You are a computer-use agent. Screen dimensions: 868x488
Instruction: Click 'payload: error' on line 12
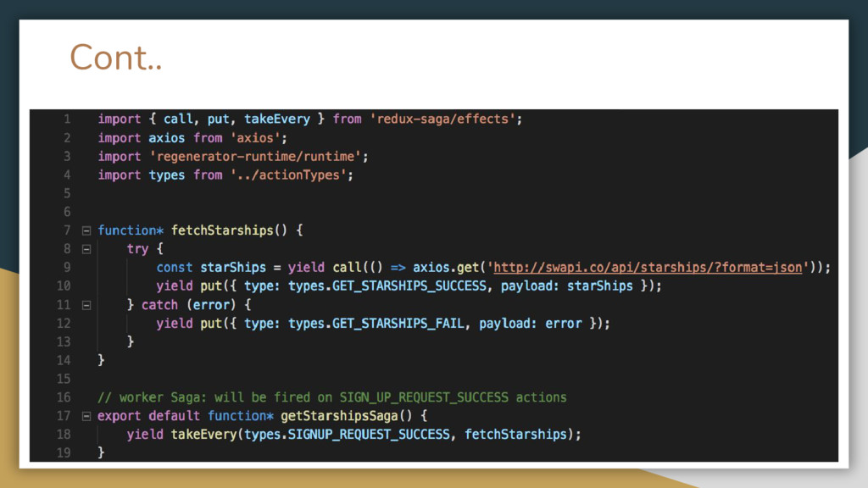coord(531,324)
